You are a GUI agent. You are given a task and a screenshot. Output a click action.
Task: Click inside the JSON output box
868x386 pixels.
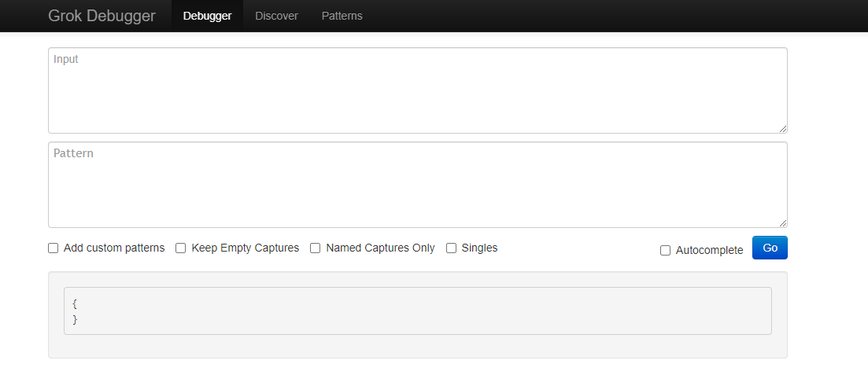click(417, 311)
